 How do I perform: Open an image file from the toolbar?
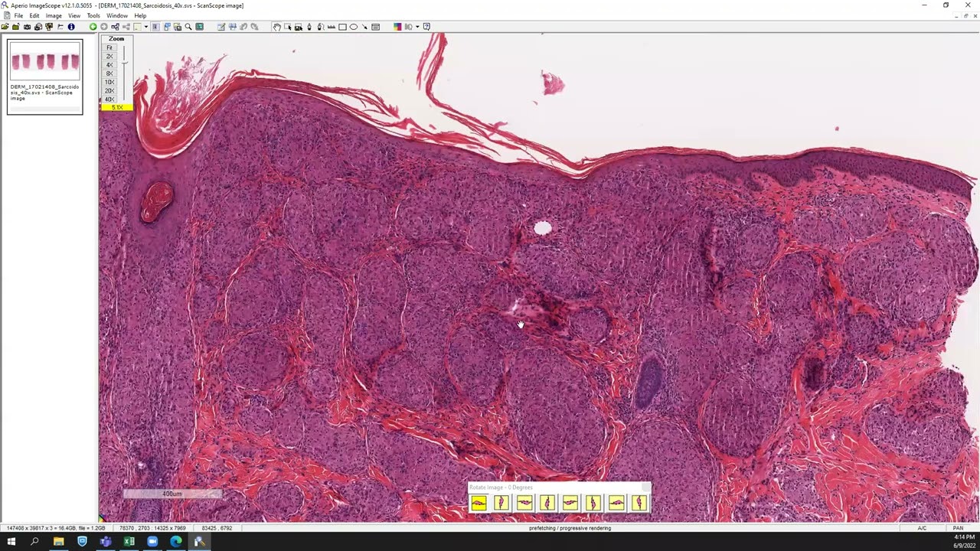pos(5,27)
